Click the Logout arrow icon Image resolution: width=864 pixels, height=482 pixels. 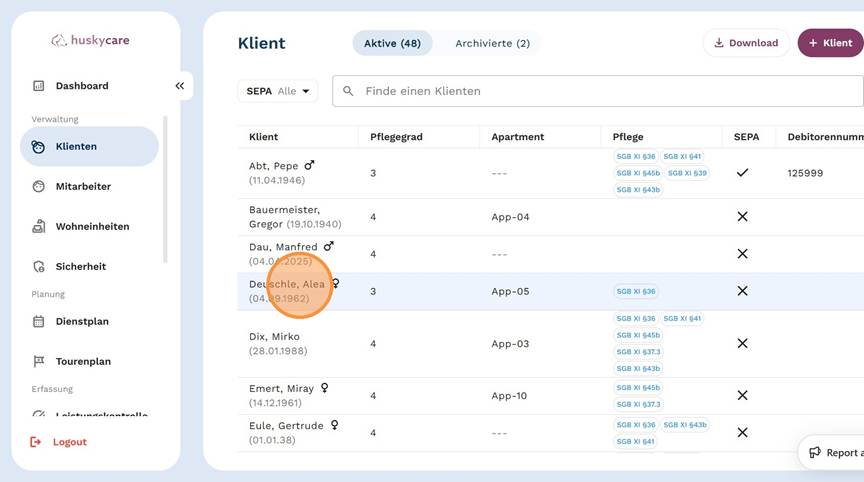[35, 442]
